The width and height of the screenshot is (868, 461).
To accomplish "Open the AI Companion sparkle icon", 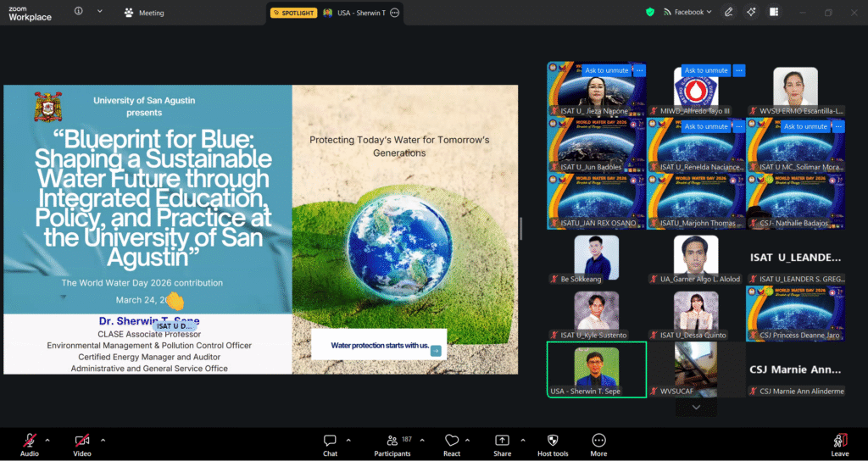I will (750, 12).
